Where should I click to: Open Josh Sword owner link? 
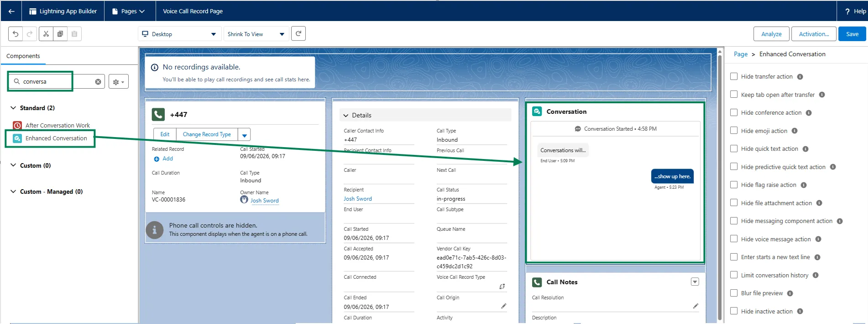coord(264,201)
